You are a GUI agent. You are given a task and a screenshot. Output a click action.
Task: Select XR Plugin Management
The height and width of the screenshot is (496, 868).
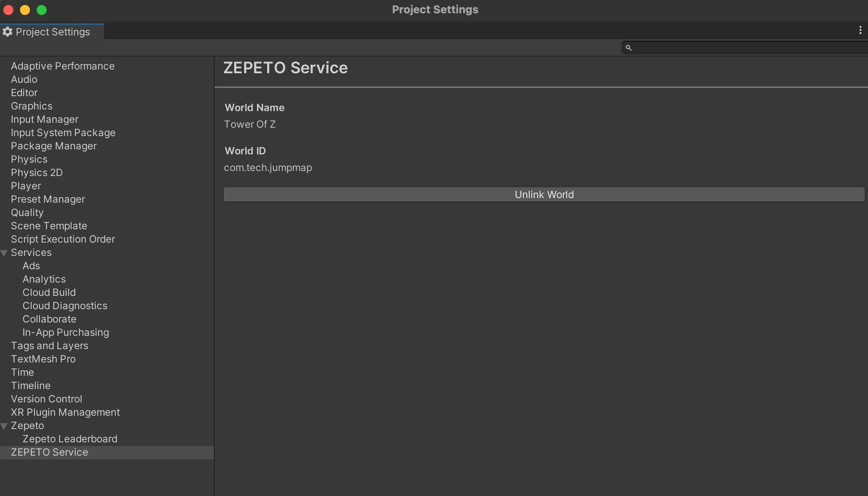pyautogui.click(x=65, y=412)
